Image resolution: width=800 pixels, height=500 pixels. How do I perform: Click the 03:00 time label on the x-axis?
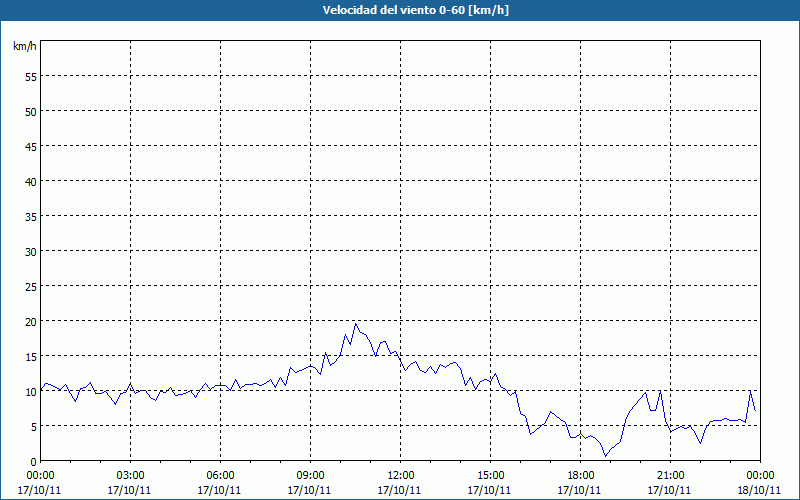130,475
